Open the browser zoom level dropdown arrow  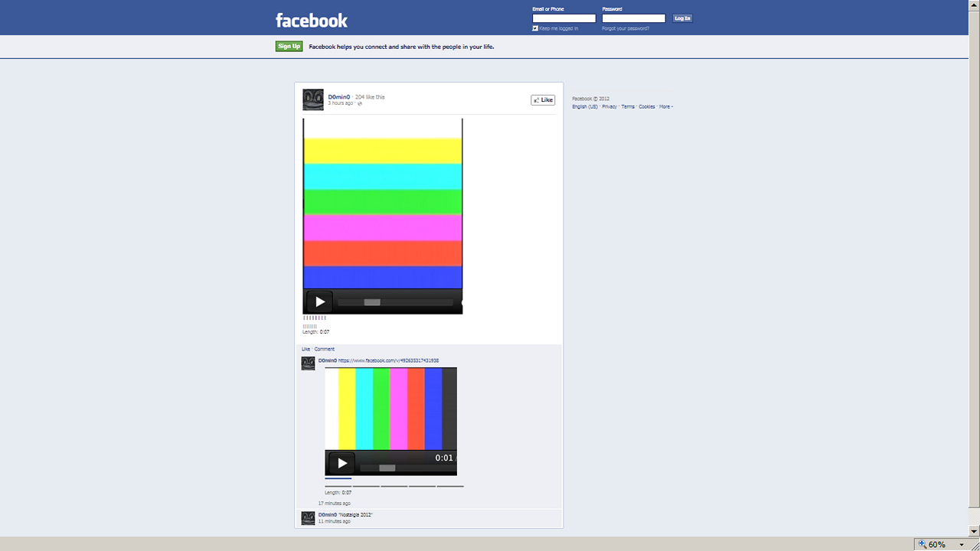[962, 544]
